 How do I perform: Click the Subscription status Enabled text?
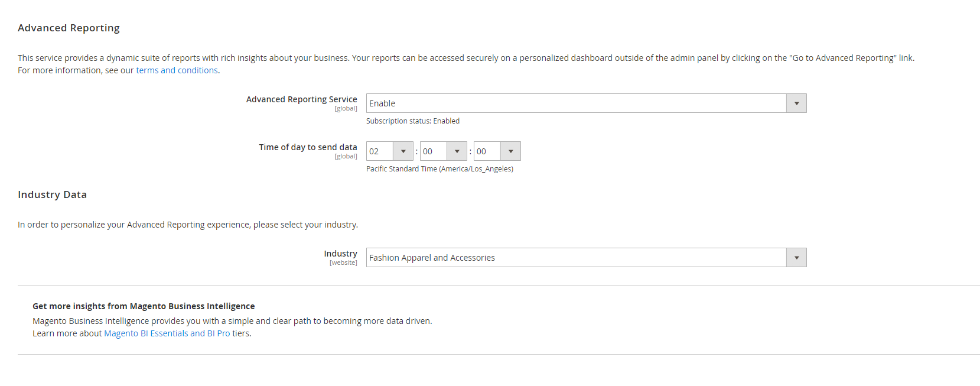pos(413,121)
